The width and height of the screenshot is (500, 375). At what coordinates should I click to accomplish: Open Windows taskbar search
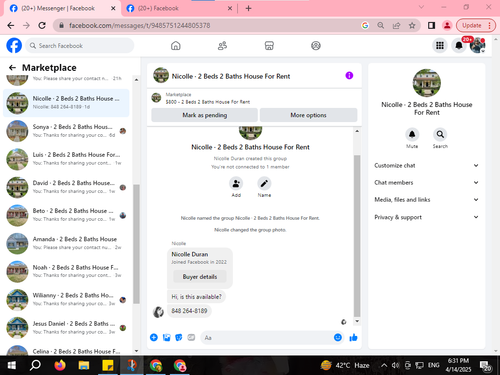tap(35, 365)
